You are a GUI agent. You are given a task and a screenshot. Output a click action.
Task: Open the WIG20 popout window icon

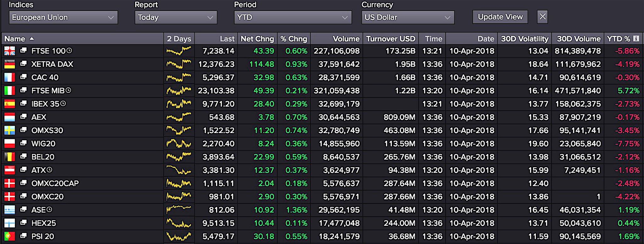point(23,143)
